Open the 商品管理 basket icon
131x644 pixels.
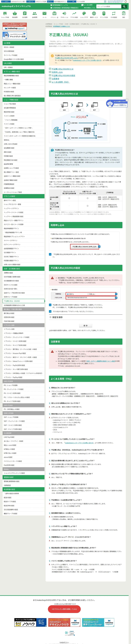coord(15,15)
